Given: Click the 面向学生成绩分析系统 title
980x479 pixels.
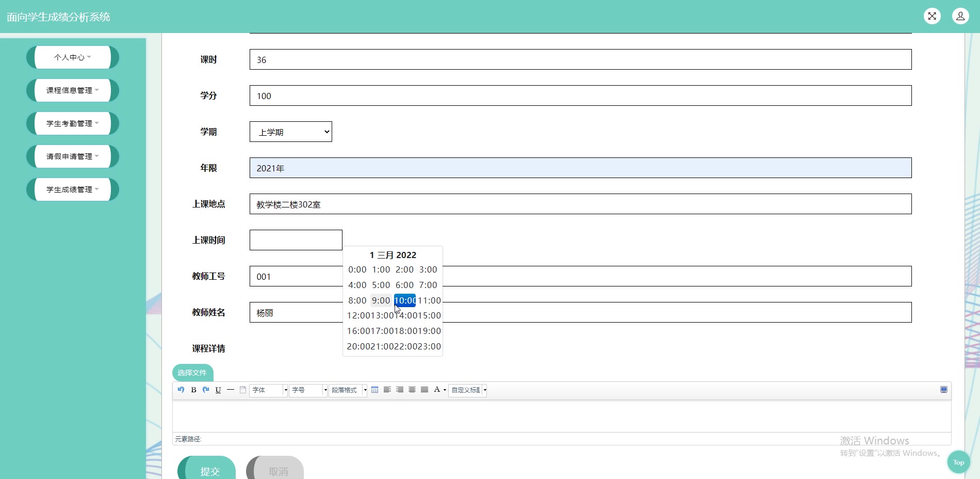Looking at the screenshot, I should tap(58, 17).
